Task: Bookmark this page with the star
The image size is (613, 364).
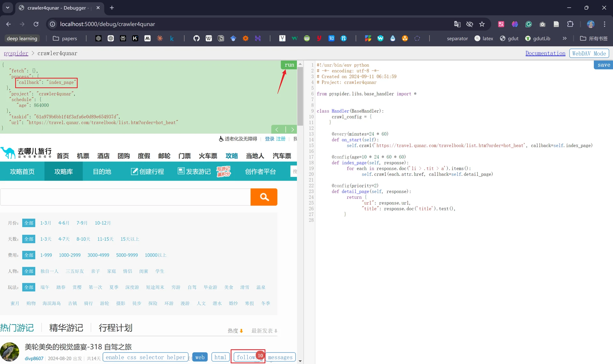Action: point(482,24)
